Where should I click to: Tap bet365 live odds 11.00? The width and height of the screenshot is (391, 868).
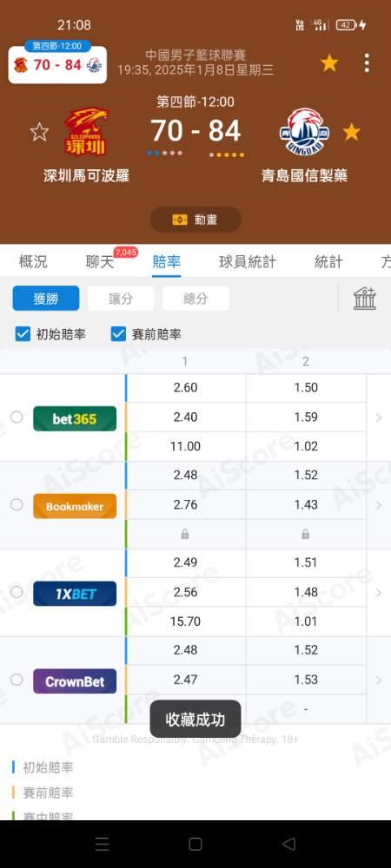click(186, 446)
